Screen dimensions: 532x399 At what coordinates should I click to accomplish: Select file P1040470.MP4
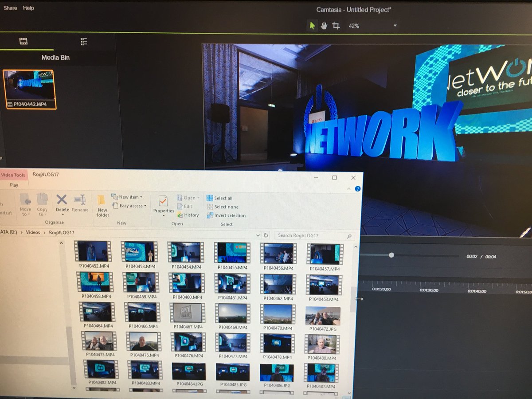278,317
